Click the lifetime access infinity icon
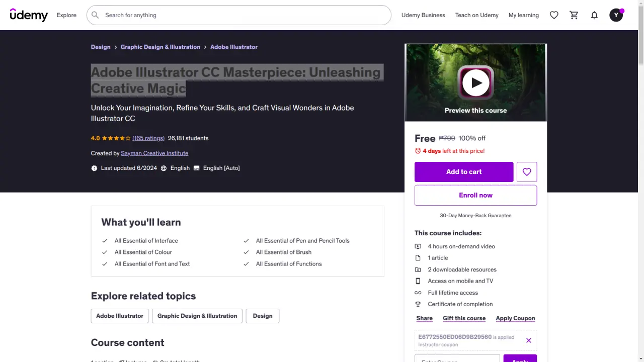 pyautogui.click(x=418, y=293)
